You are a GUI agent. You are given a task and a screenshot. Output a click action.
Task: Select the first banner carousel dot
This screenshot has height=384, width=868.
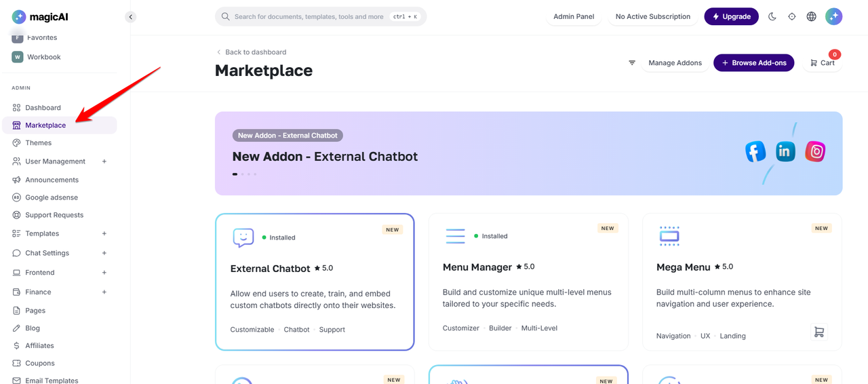pos(235,174)
